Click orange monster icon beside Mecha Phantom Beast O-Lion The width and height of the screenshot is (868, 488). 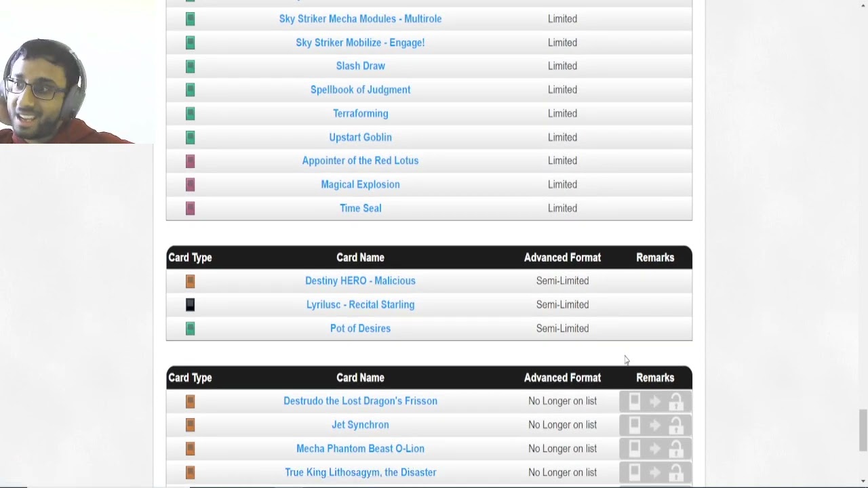pyautogui.click(x=190, y=449)
